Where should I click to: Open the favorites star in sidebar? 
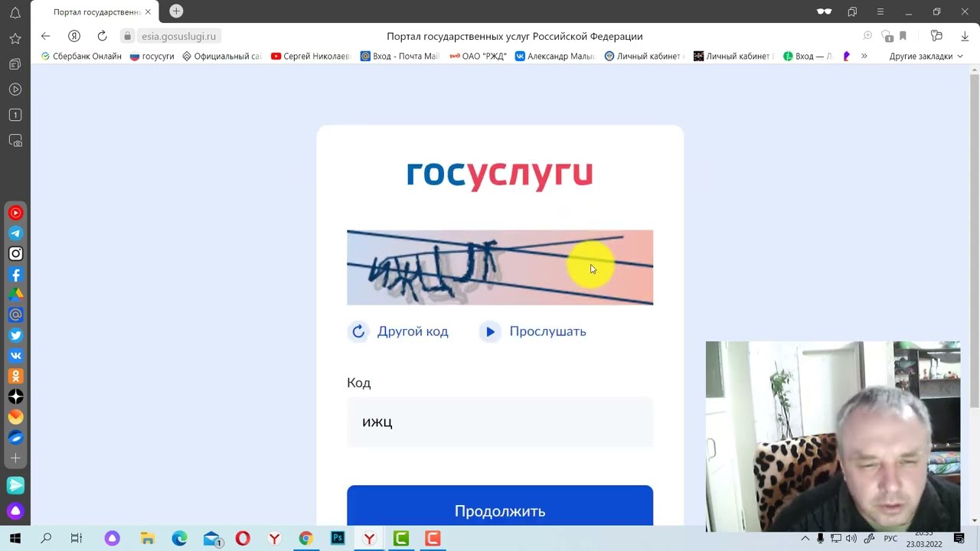15,38
